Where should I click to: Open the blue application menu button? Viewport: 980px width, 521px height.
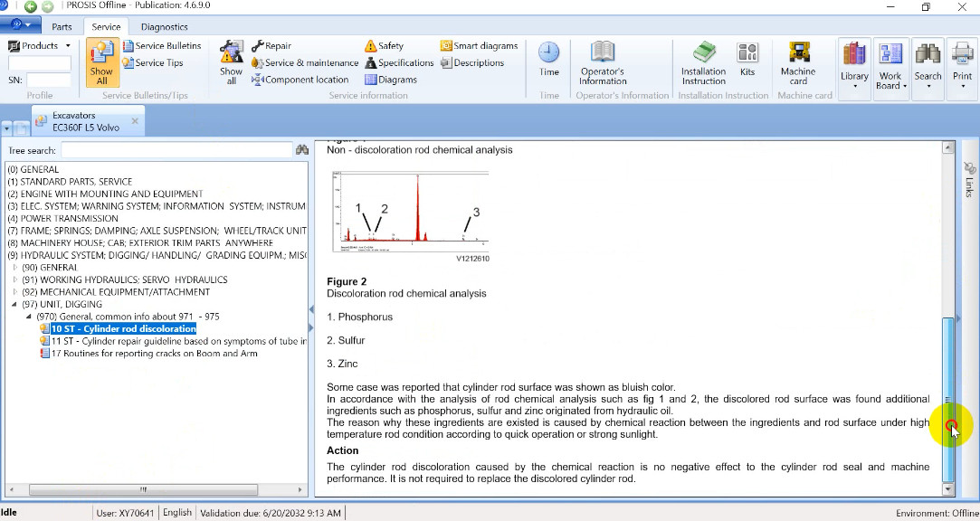[21, 25]
